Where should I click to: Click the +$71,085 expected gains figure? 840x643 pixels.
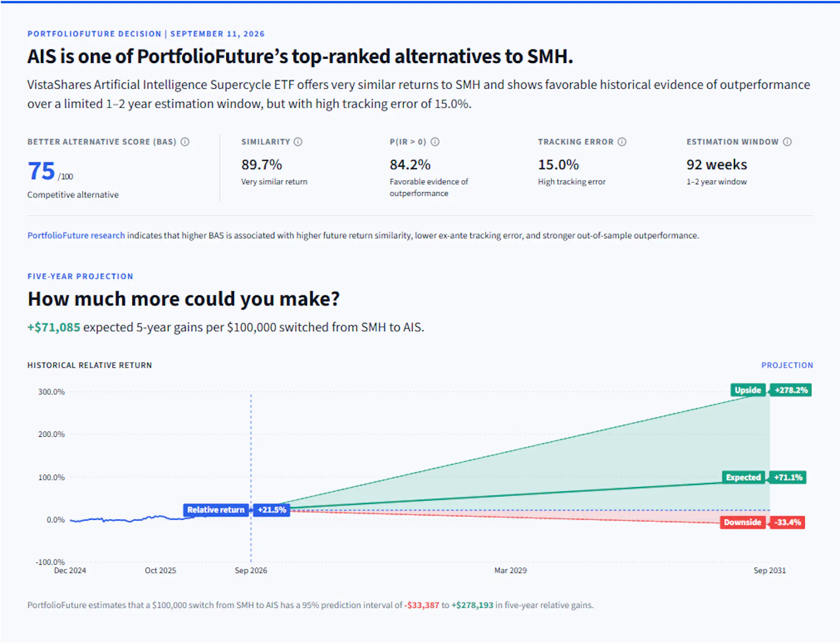click(54, 327)
